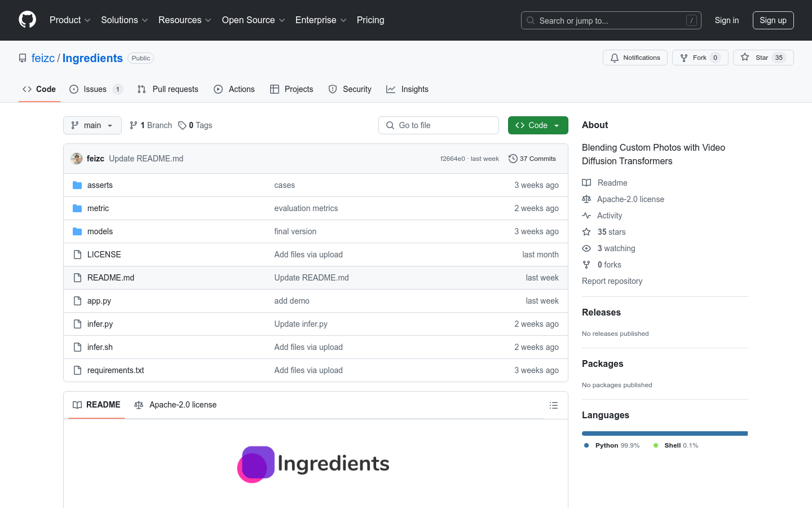The height and width of the screenshot is (508, 812).
Task: Click the 'evaluation metrics' commit message
Action: [306, 208]
